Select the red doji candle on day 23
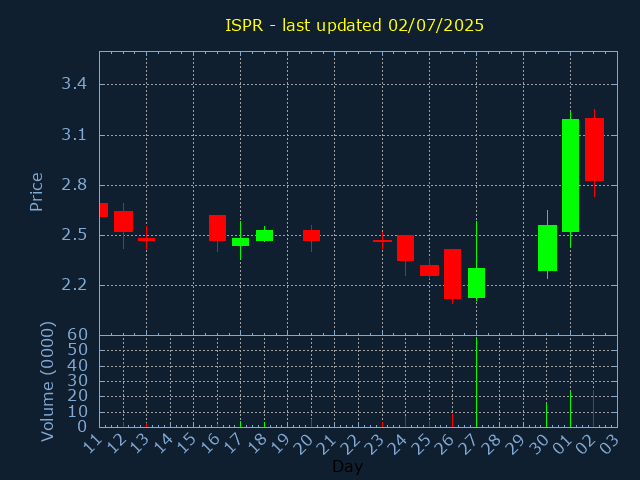640x480 pixels. [x=382, y=241]
